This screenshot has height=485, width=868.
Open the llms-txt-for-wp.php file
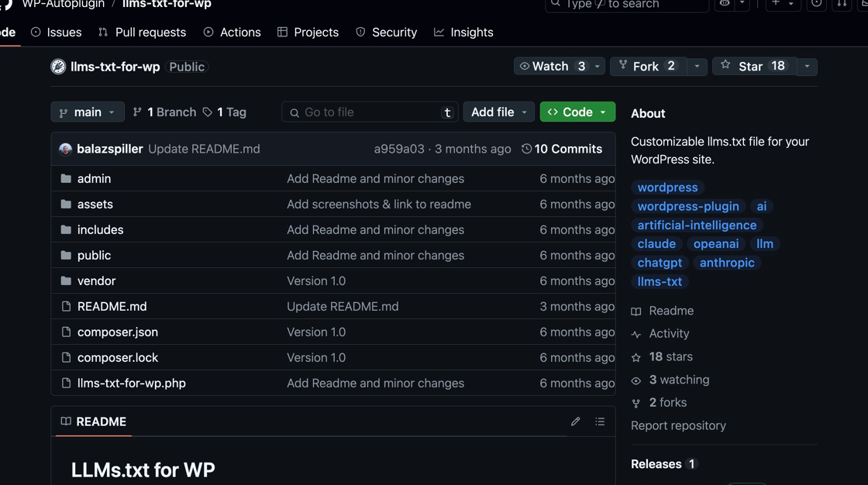point(132,384)
